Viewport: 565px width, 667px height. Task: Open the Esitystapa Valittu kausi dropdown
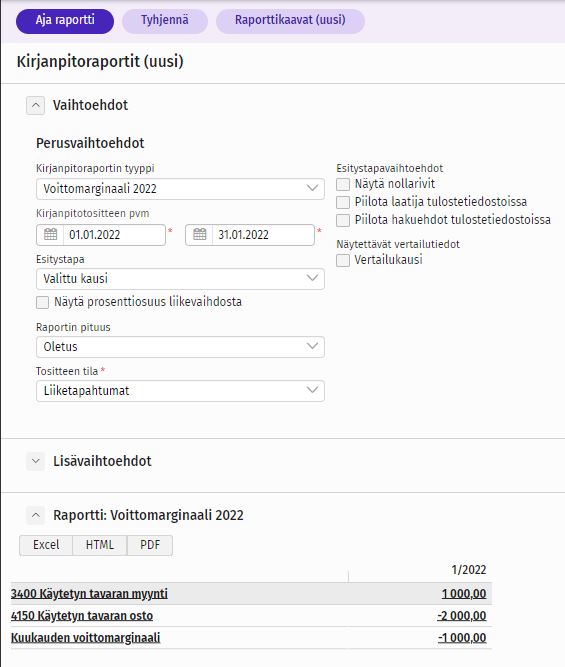180,279
